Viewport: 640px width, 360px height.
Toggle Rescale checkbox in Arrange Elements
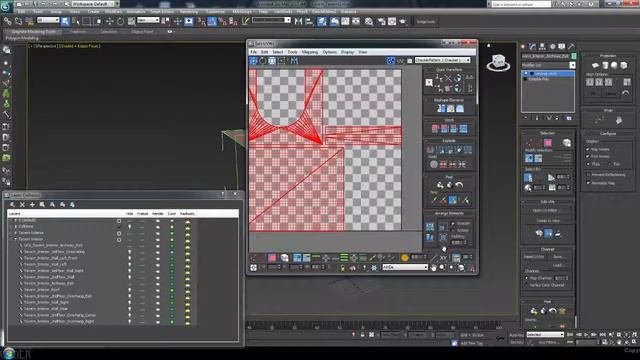[453, 223]
